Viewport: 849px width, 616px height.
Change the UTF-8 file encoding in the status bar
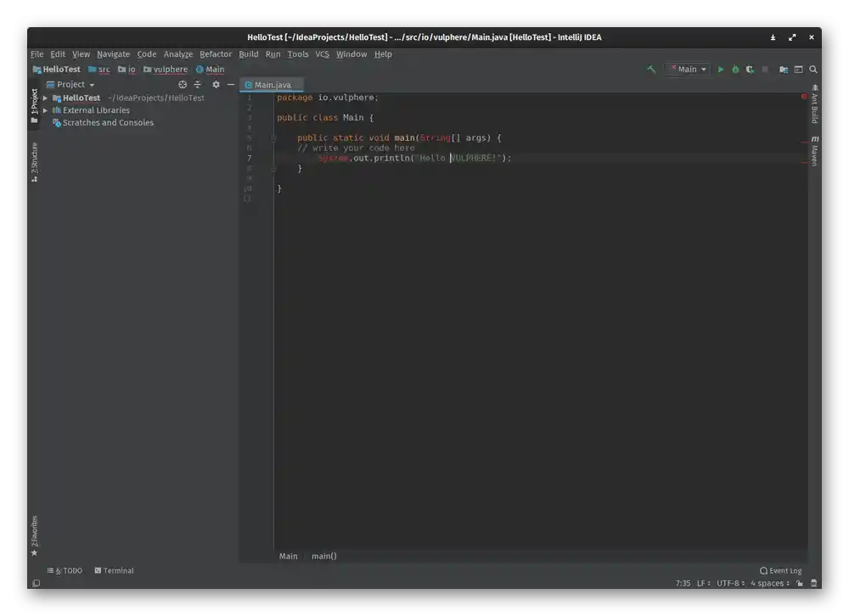click(x=730, y=583)
